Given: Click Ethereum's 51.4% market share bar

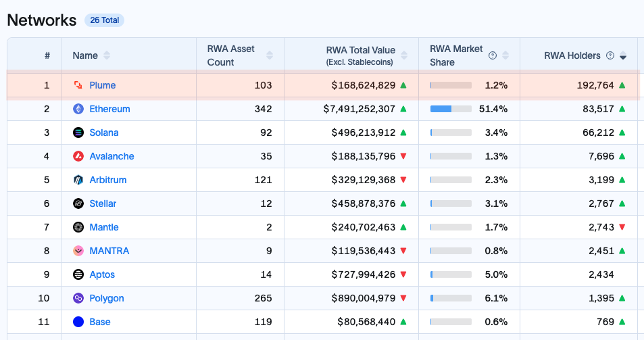Looking at the screenshot, I should [451, 109].
